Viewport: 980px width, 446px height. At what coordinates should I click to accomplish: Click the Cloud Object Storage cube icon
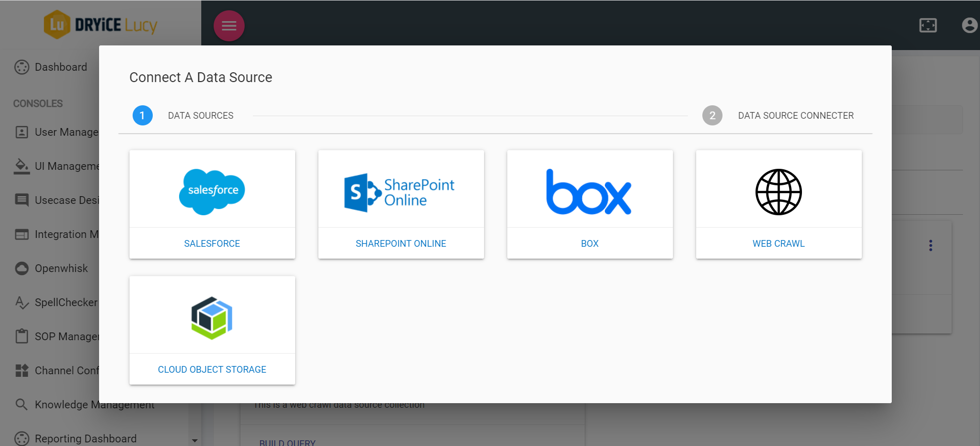point(212,318)
